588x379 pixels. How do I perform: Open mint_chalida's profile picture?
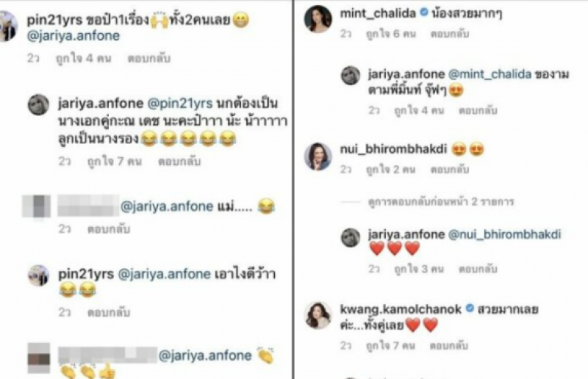coord(318,19)
